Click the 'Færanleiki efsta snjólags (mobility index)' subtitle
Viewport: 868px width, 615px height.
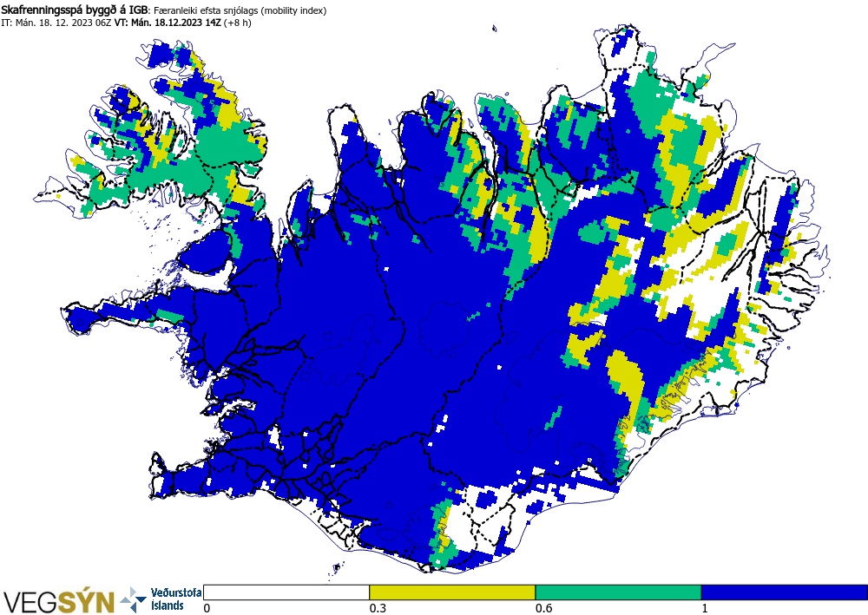[x=240, y=10]
